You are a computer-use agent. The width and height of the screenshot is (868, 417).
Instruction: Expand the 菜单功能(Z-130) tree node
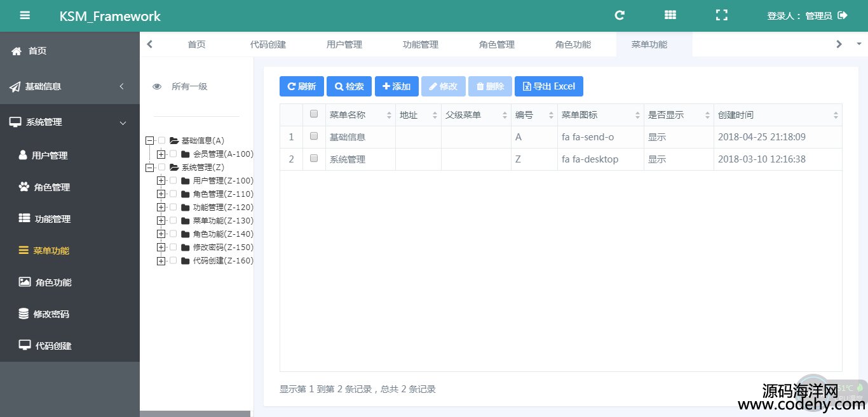[161, 221]
